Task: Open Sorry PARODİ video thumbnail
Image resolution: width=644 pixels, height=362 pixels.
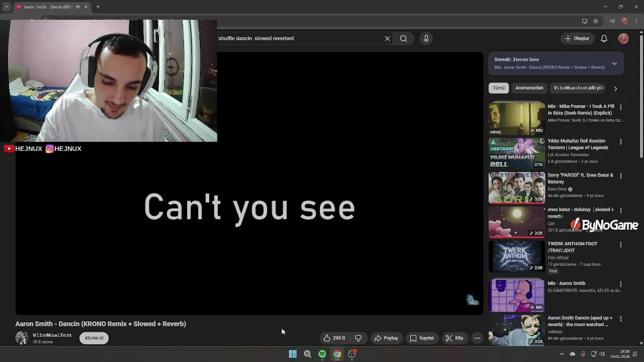Action: click(517, 188)
